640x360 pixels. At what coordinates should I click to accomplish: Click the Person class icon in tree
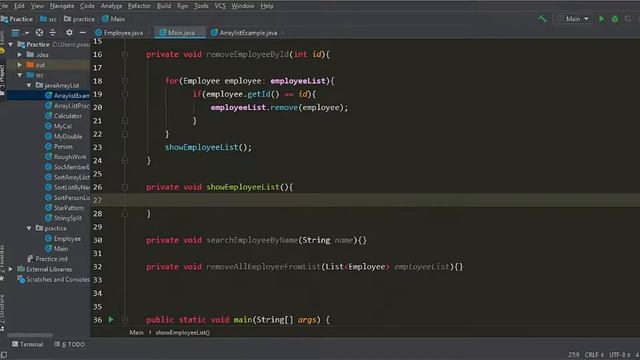(x=49, y=147)
